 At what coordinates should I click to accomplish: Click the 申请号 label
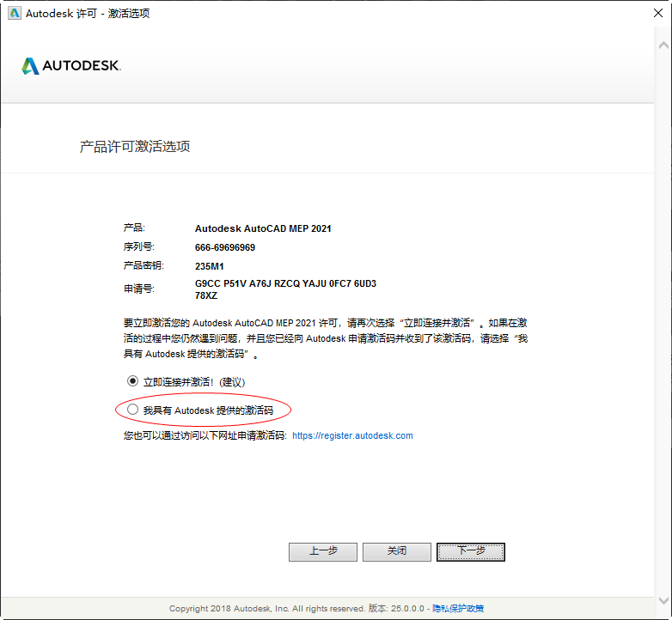pyautogui.click(x=139, y=289)
